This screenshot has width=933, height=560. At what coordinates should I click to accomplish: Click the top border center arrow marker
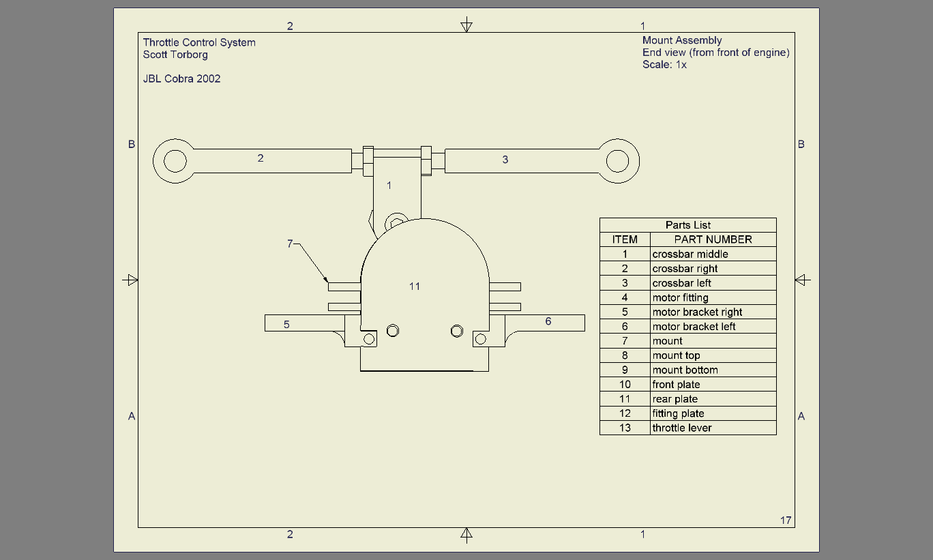pyautogui.click(x=466, y=26)
